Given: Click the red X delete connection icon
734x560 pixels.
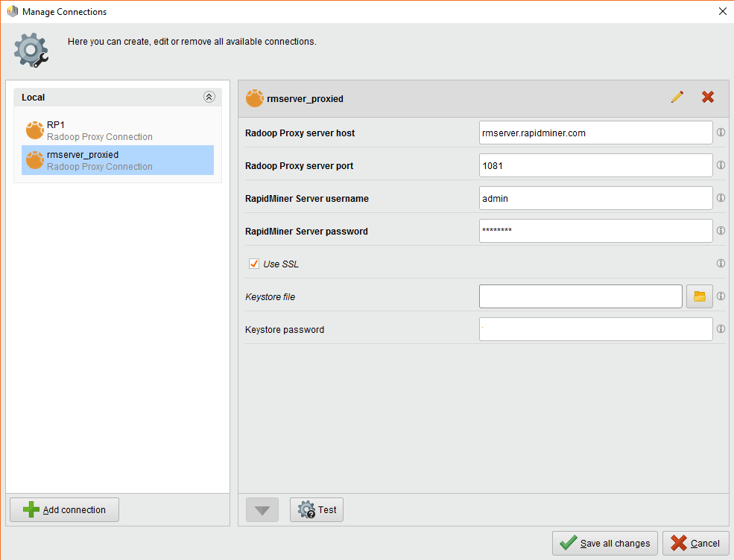Looking at the screenshot, I should (708, 97).
